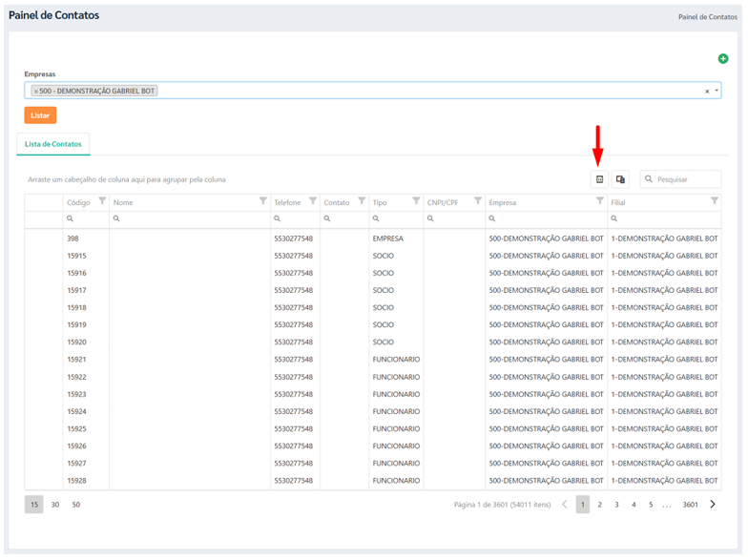Sort by the Código column header
The image size is (748, 560).
78,202
